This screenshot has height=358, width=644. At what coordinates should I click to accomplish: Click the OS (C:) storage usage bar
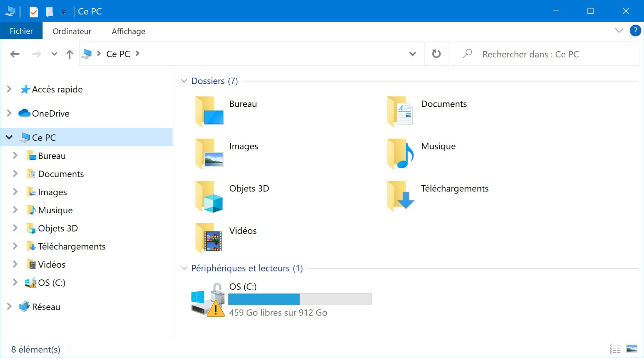click(299, 299)
